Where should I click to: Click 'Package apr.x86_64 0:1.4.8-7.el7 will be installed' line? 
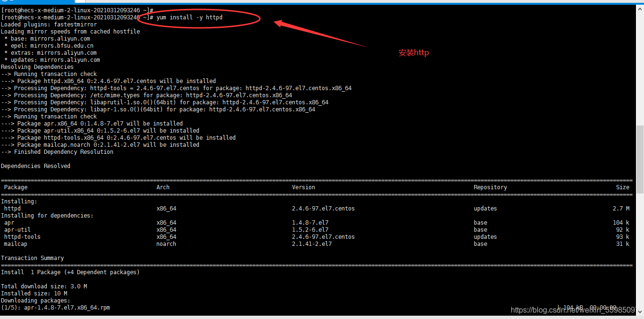click(92, 124)
